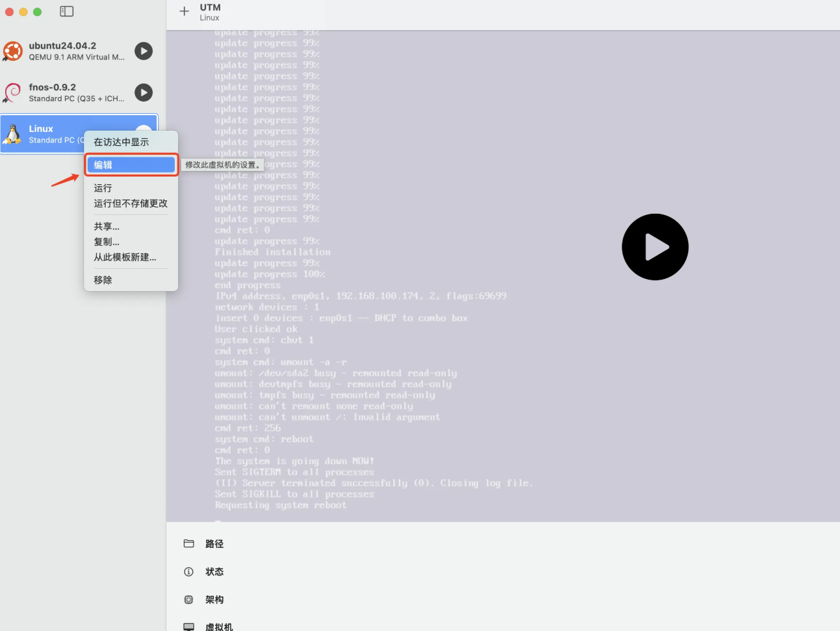The height and width of the screenshot is (631, 840).
Task: Click the chip icon next to 架构
Action: pyautogui.click(x=189, y=600)
